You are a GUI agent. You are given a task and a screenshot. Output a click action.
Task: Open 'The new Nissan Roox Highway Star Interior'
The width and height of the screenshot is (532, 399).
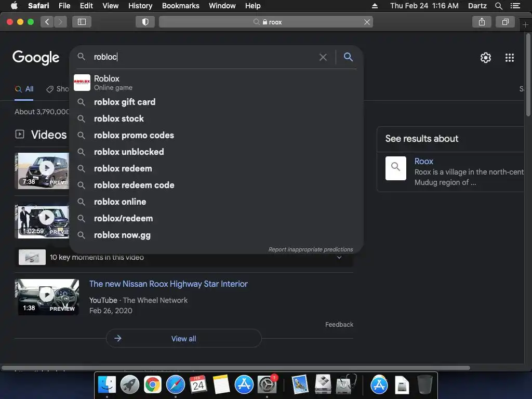pos(168,284)
